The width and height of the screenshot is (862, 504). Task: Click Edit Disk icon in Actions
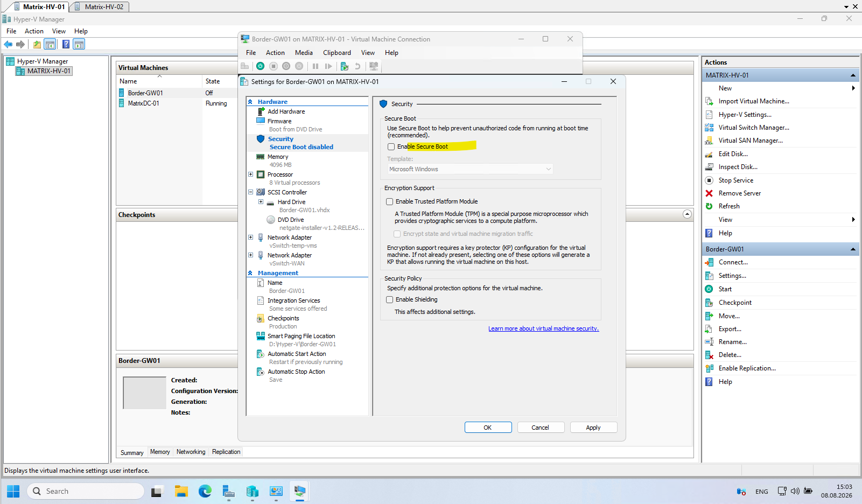(x=709, y=154)
